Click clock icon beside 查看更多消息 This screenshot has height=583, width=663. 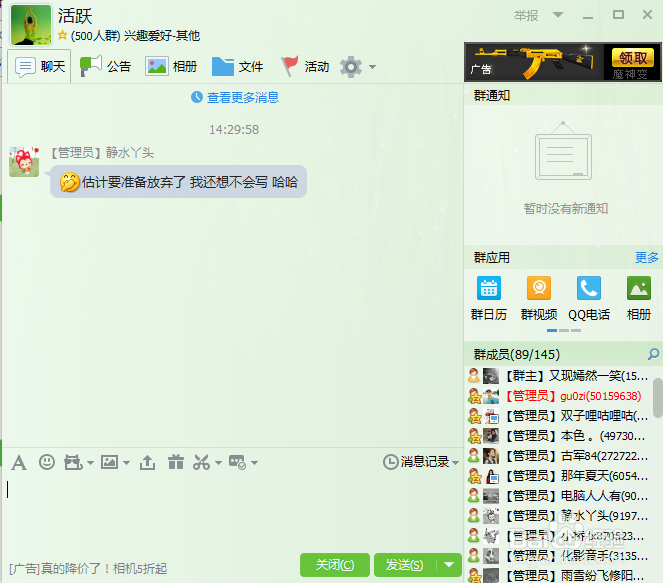pyautogui.click(x=197, y=97)
